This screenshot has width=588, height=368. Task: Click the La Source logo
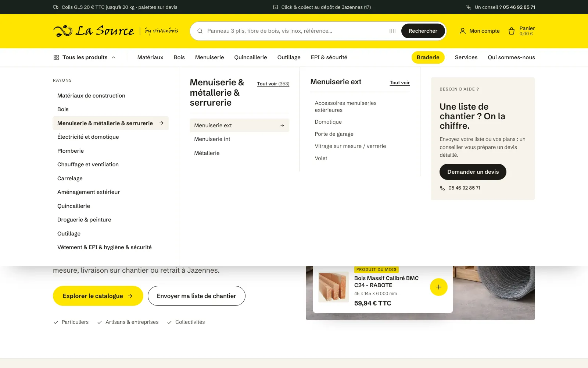tap(115, 31)
